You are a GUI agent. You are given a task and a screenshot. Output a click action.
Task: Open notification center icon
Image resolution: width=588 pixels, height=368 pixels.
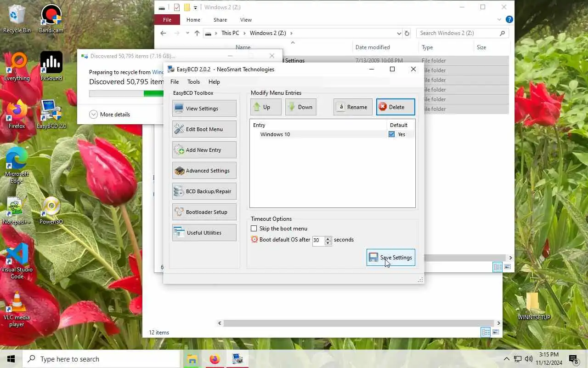tap(573, 359)
